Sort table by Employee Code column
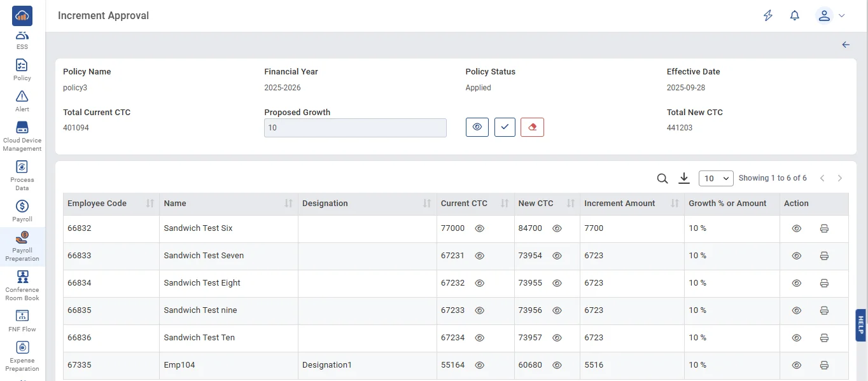 pyautogui.click(x=150, y=204)
